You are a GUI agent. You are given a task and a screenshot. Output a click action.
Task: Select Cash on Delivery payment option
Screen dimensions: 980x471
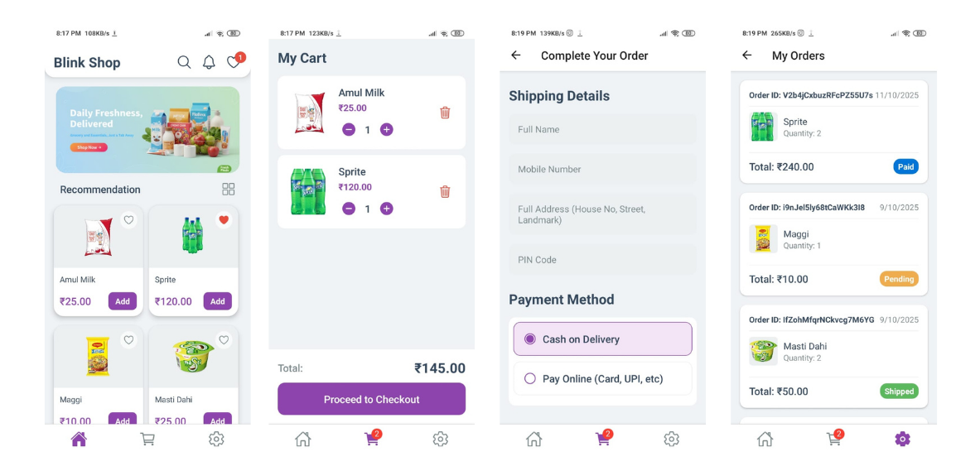click(x=602, y=339)
